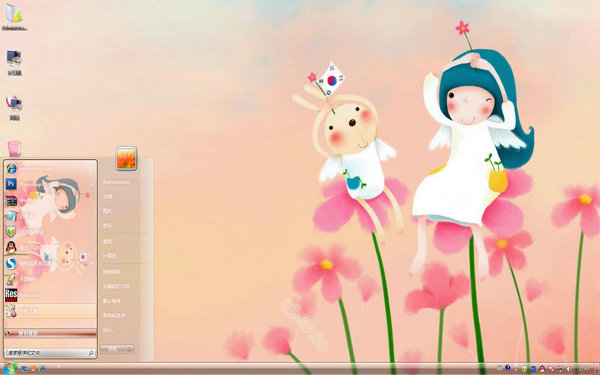The width and height of the screenshot is (600, 375).
Task: Open the pink Recycle Bin
Action: (x=14, y=148)
